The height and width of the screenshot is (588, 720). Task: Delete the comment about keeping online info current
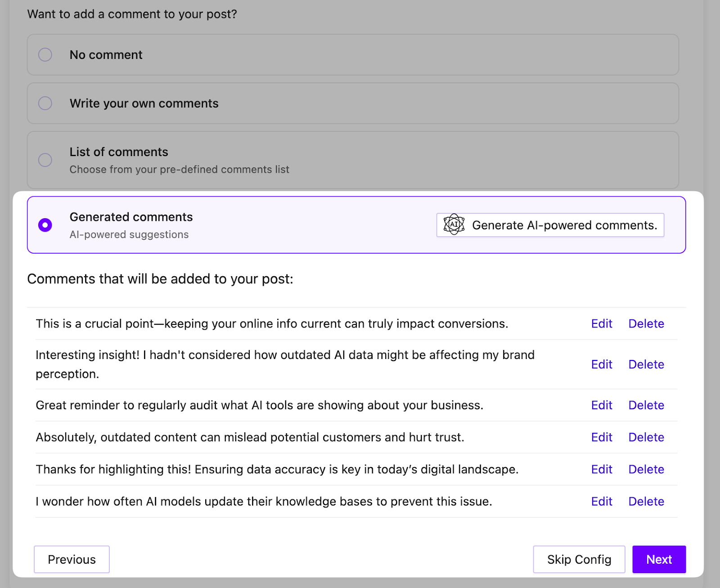click(x=646, y=323)
